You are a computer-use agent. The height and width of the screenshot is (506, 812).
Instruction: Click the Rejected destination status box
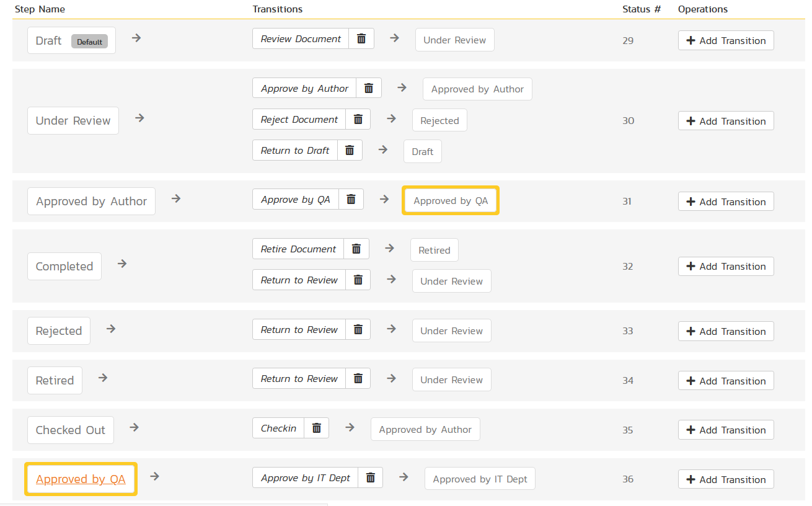[x=439, y=121]
